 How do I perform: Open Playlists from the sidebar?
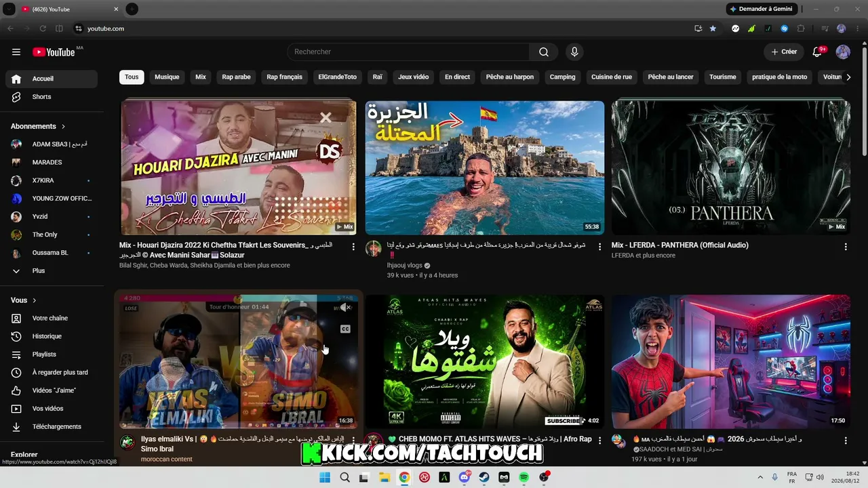pos(52,354)
